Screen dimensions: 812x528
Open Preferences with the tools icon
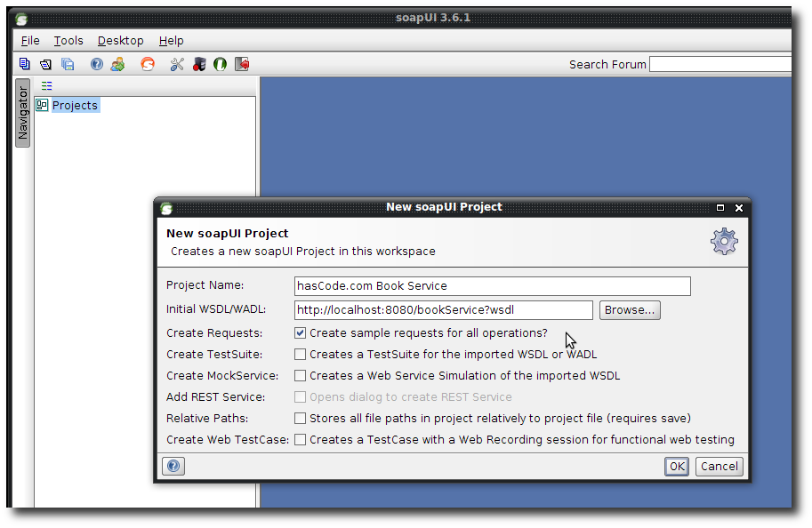pos(176,63)
